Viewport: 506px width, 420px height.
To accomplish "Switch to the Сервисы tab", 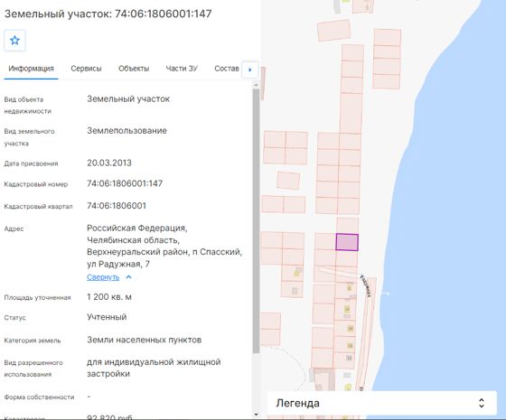I will pos(86,69).
